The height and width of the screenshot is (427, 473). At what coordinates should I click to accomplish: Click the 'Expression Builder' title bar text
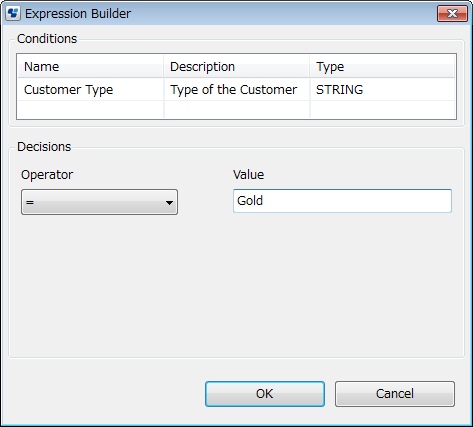(78, 14)
